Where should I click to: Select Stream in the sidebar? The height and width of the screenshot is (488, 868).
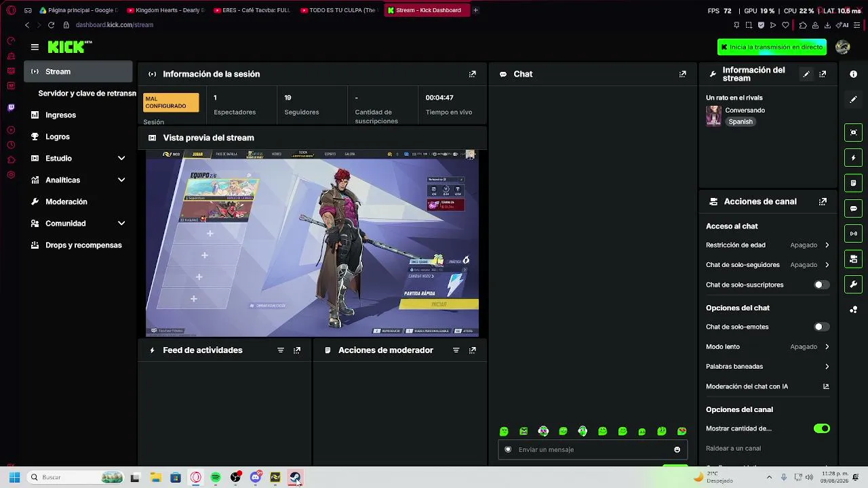tap(79, 72)
